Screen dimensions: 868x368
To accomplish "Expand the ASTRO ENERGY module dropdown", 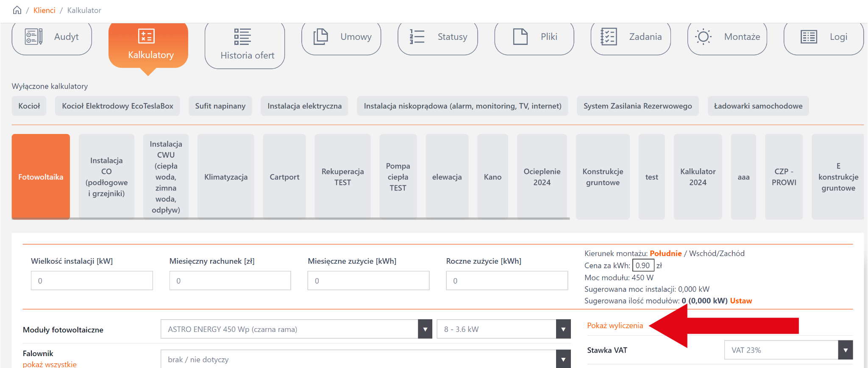I will point(425,329).
